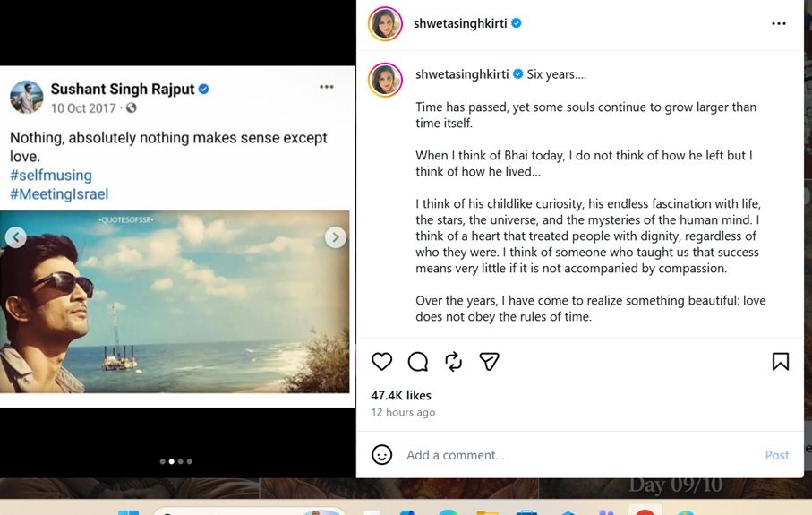Open the #selfmusing hashtag
This screenshot has height=515, width=812.
(x=51, y=176)
